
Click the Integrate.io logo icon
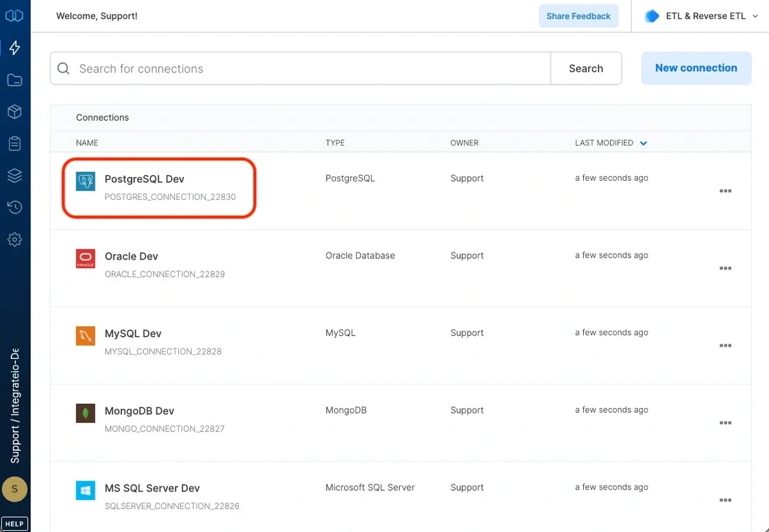pyautogui.click(x=14, y=15)
